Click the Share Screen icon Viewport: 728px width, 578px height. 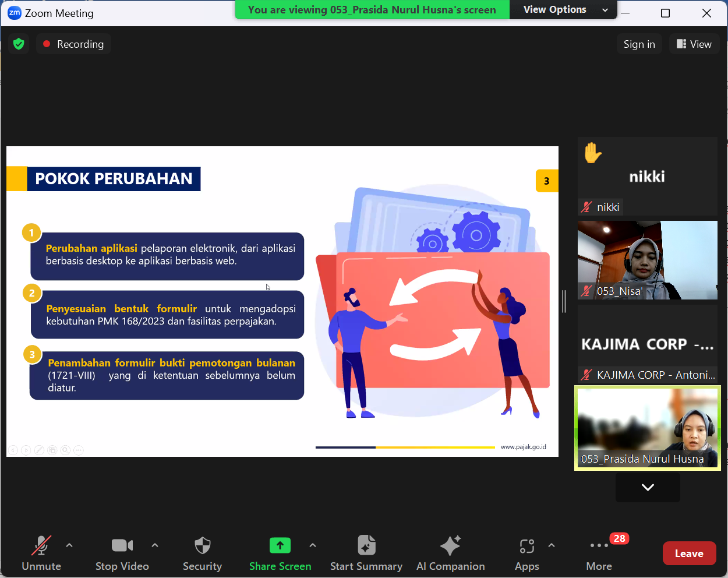pos(280,546)
